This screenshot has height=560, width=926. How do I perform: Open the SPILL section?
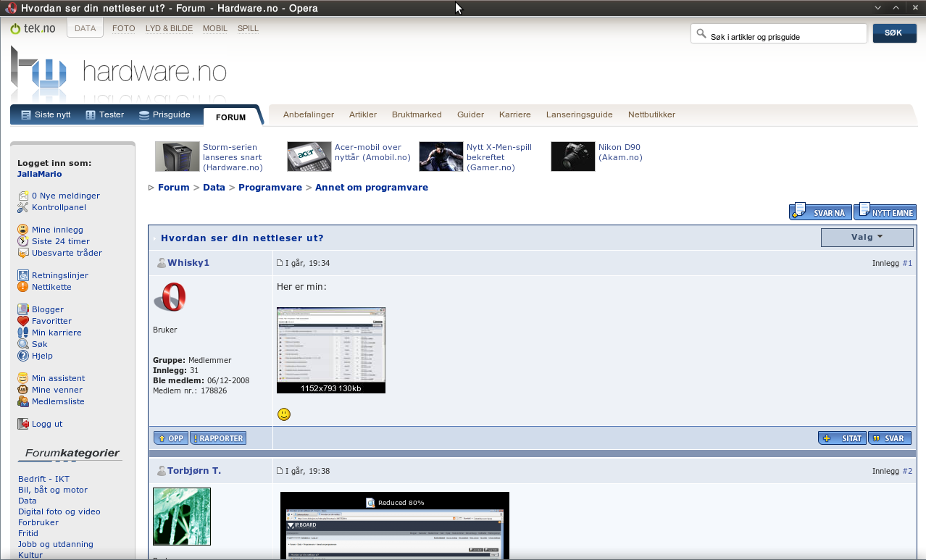coord(248,28)
